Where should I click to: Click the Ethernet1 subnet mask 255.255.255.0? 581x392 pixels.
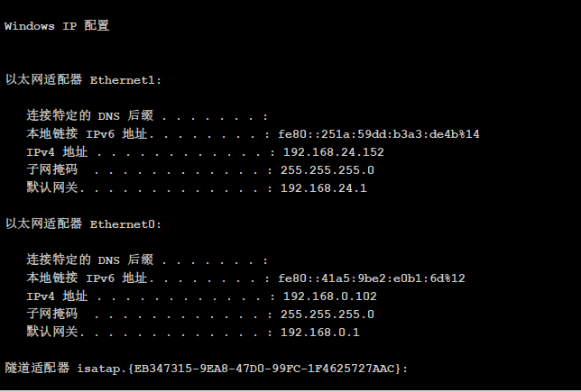(x=327, y=170)
